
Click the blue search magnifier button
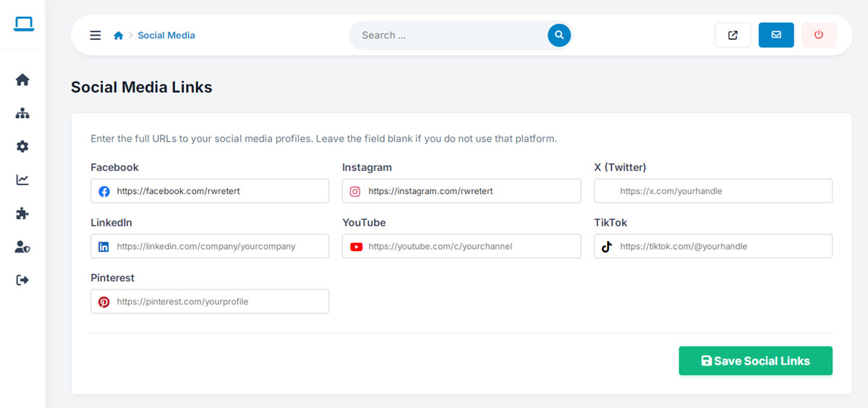click(559, 35)
